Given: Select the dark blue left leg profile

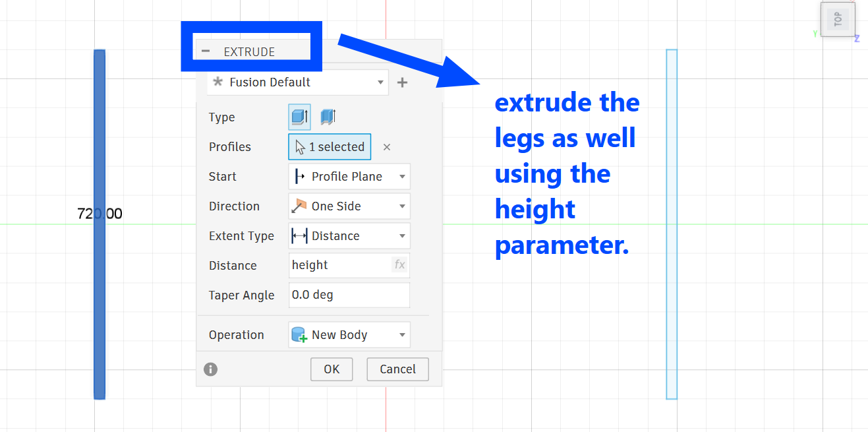Looking at the screenshot, I should (x=100, y=297).
